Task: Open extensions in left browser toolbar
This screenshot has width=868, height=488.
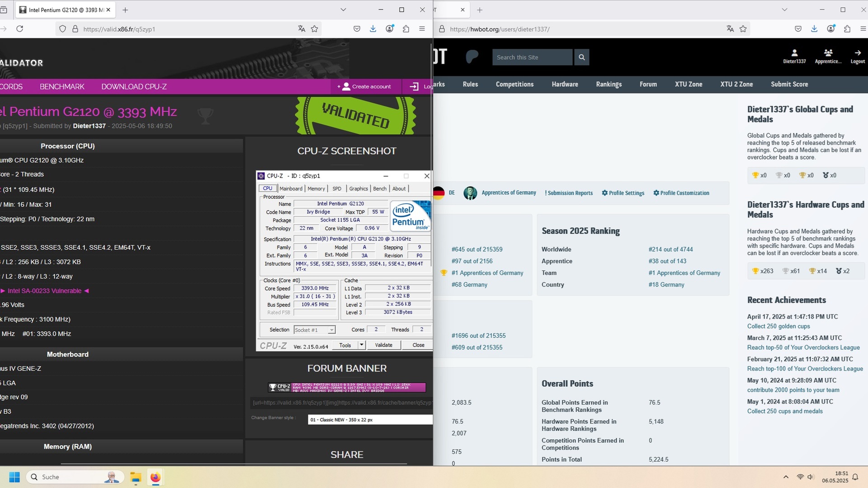Action: coord(406,29)
